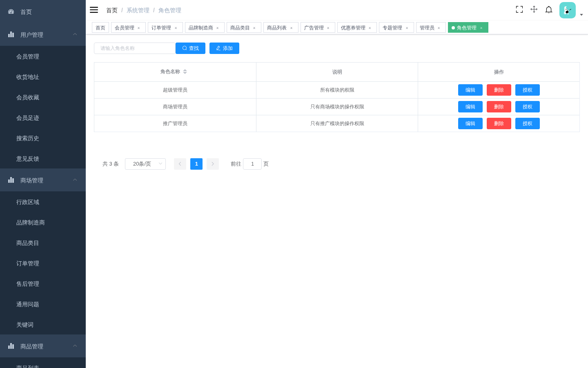Open 会员收藏 in the sidebar
Image resolution: width=588 pixels, height=368 pixels.
coord(43,97)
